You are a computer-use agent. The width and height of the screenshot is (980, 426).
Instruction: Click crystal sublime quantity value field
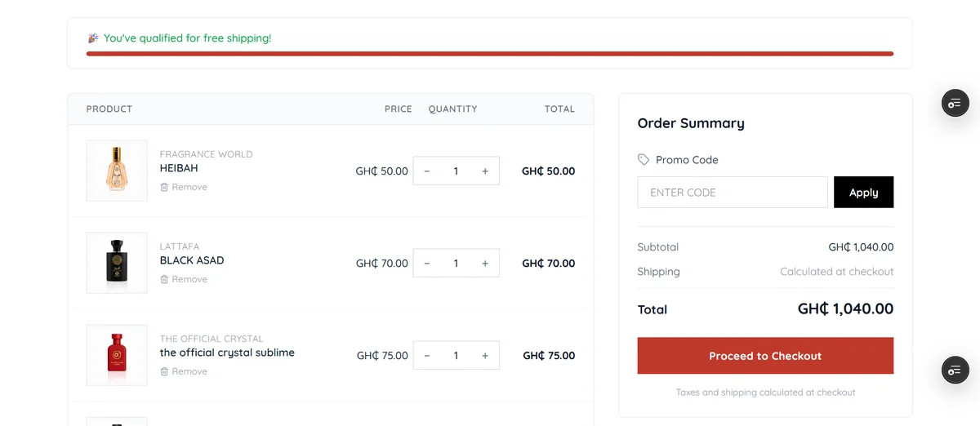(x=456, y=356)
